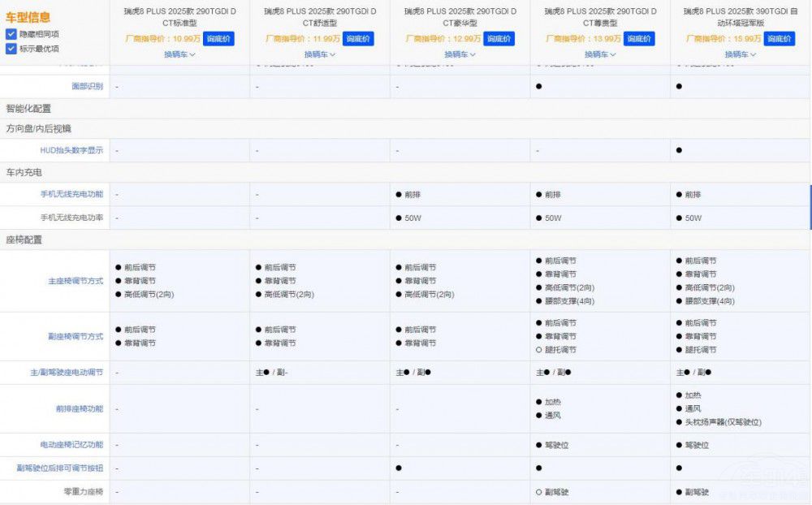Click 询底价 for the 13.99万 尊贵型

pyautogui.click(x=639, y=39)
